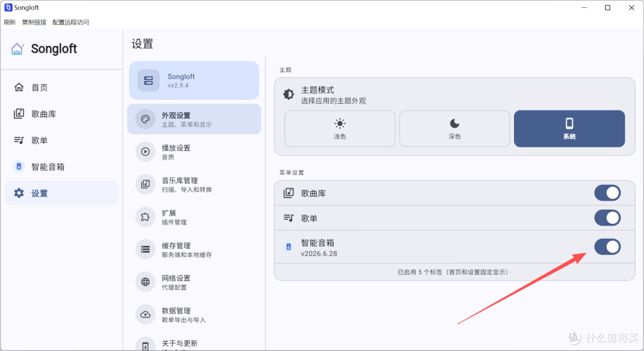Open 网络设置 代理配置 entry
This screenshot has height=351, width=644.
[194, 282]
